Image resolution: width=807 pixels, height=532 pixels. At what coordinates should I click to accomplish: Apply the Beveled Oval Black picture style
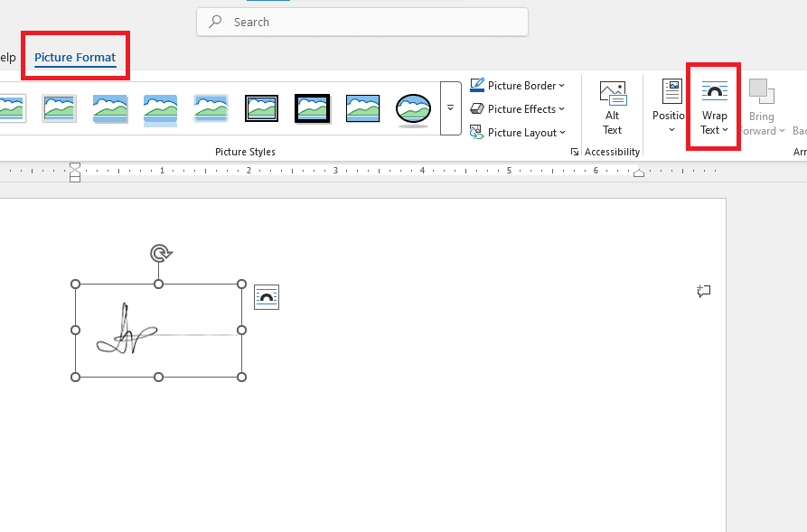point(413,109)
